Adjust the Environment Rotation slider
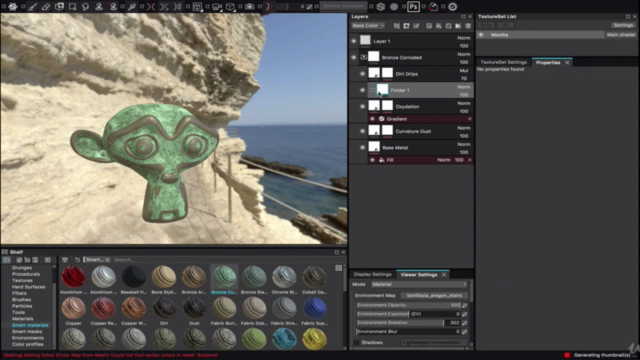 (409, 323)
